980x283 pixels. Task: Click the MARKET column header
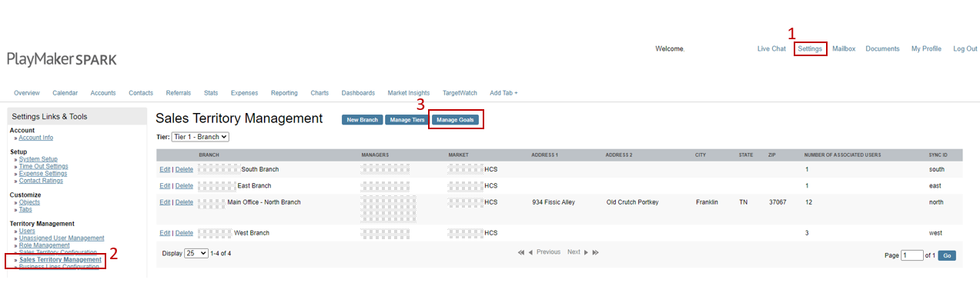[x=459, y=155]
